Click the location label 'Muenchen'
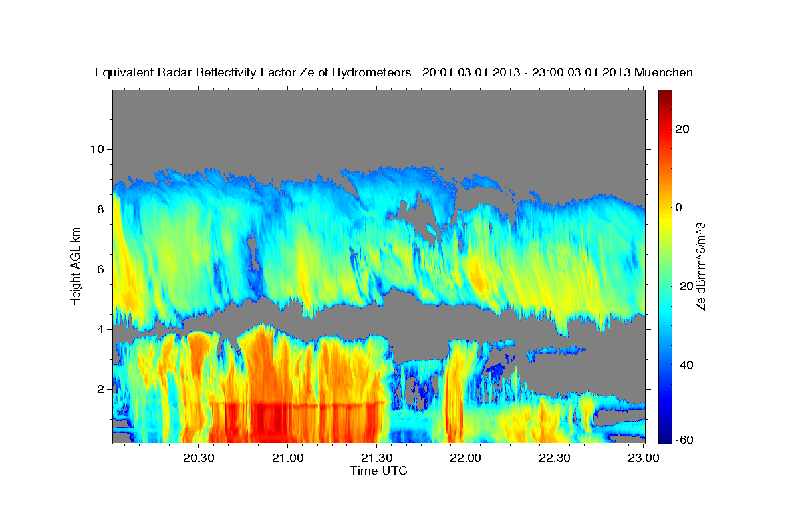Image resolution: width=798 pixels, height=532 pixels. coord(664,72)
